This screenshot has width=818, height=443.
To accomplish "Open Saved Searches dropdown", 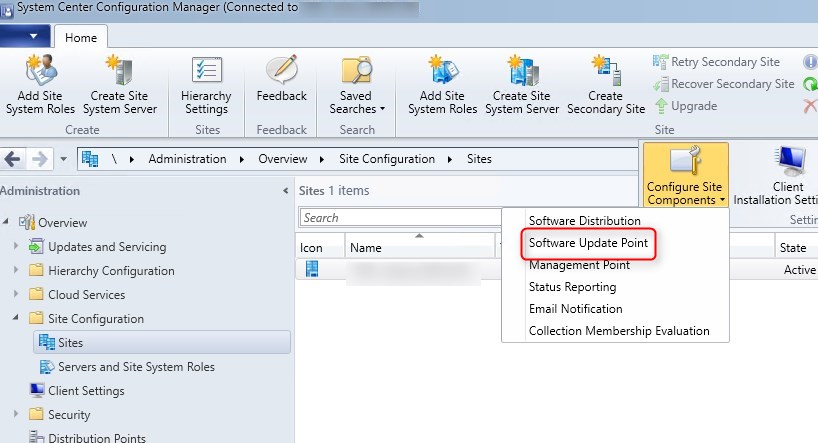I will [356, 85].
